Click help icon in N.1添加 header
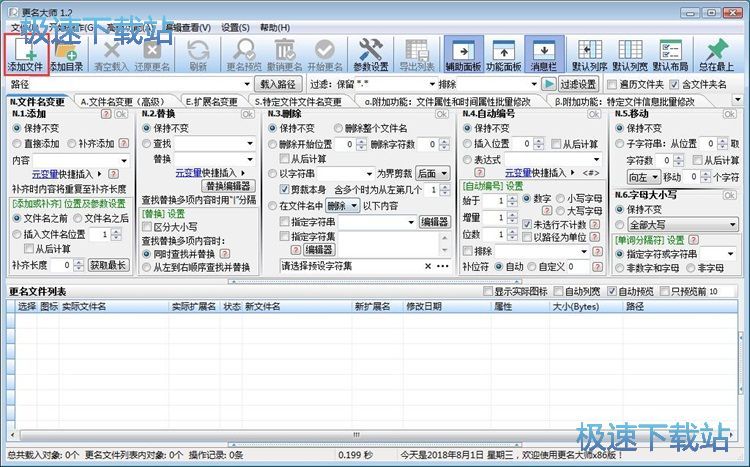 pyautogui.click(x=106, y=114)
